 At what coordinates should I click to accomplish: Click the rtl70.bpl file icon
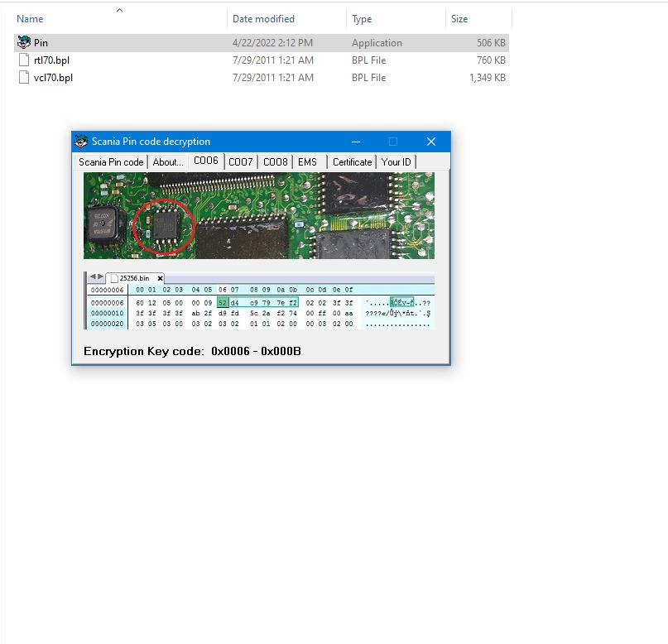[x=24, y=60]
